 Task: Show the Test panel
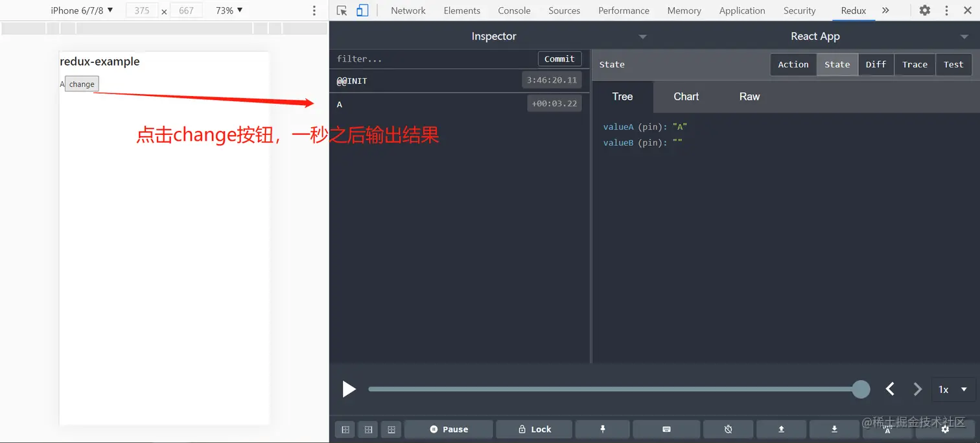pyautogui.click(x=953, y=64)
